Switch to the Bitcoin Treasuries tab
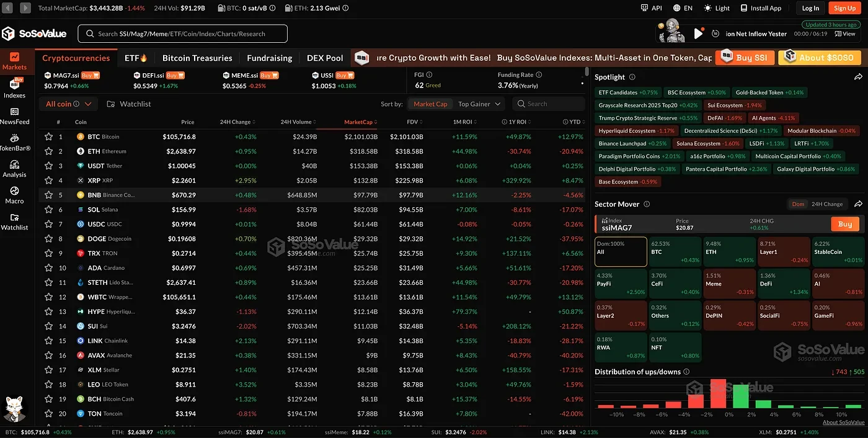The image size is (868, 438). [197, 58]
